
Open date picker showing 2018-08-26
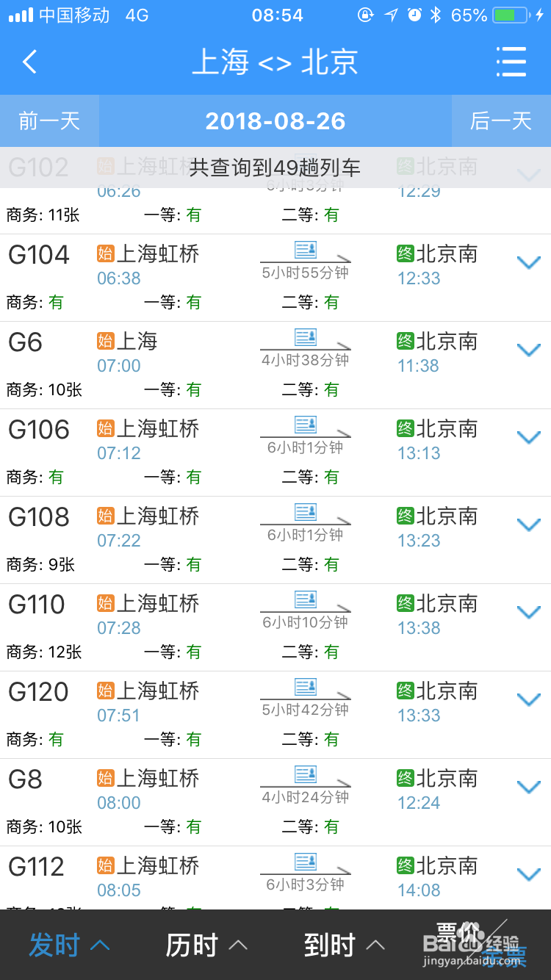click(275, 121)
